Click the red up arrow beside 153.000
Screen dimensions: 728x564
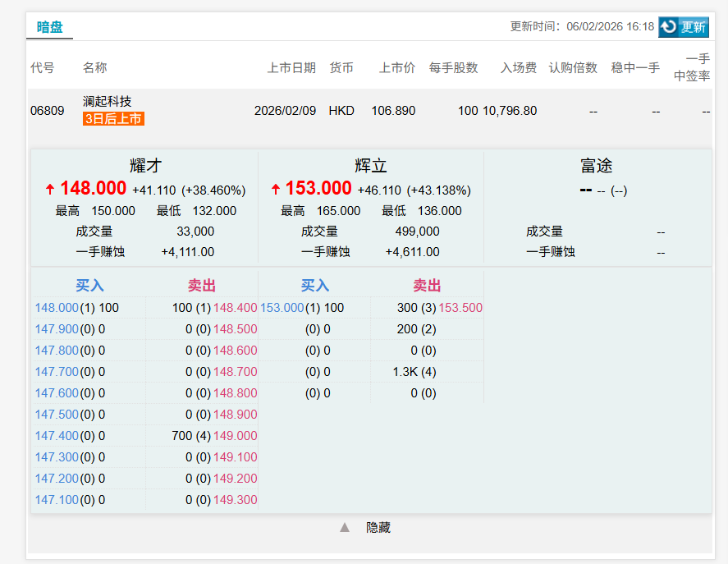click(x=276, y=190)
